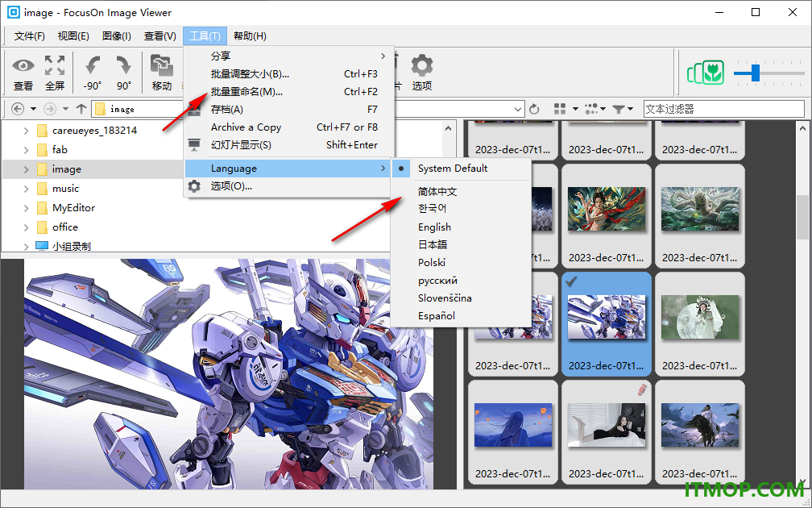Expand the music folder node
The width and height of the screenshot is (812, 508).
coord(26,189)
